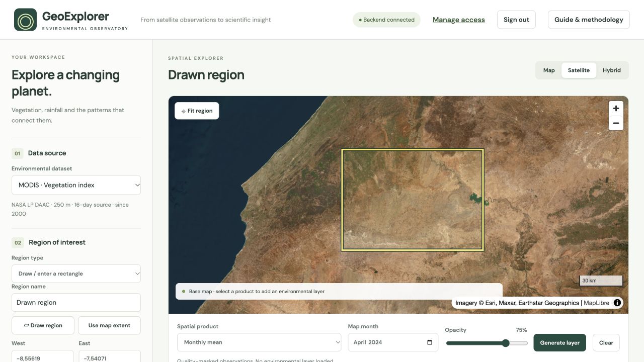Open the map attribution info icon
Image resolution: width=644 pixels, height=362 pixels.
[617, 303]
